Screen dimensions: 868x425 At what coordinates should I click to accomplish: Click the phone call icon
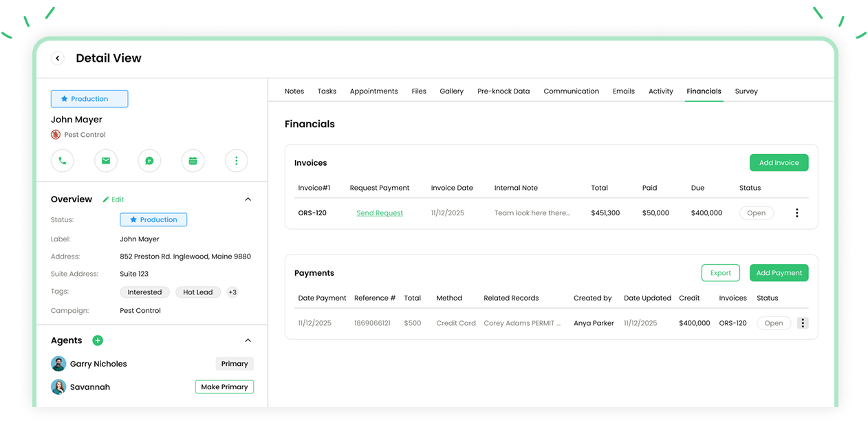(63, 161)
